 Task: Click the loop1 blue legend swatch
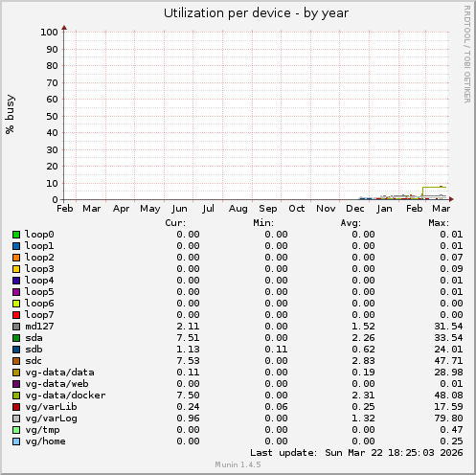pos(16,246)
